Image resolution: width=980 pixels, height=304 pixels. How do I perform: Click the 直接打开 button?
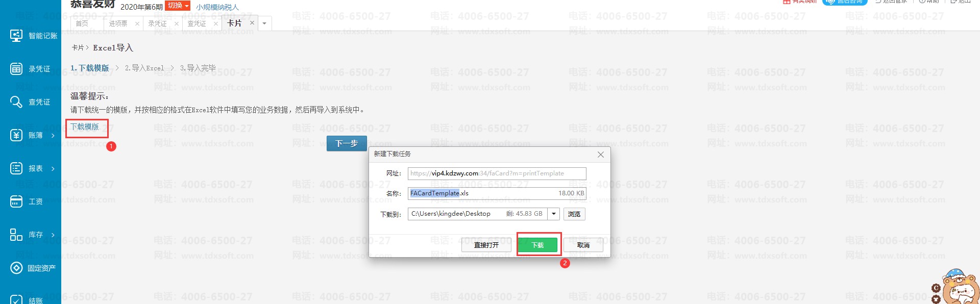click(x=486, y=245)
